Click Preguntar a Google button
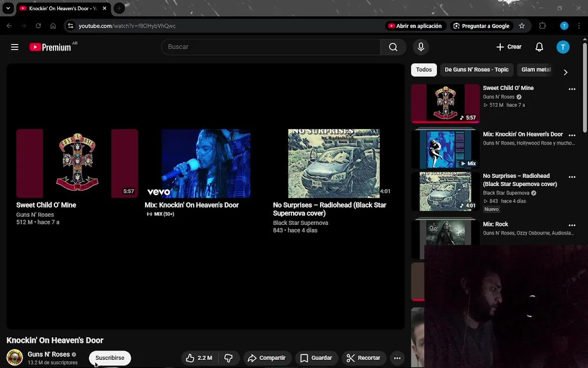Screen dimensions: 588x368 481,26
